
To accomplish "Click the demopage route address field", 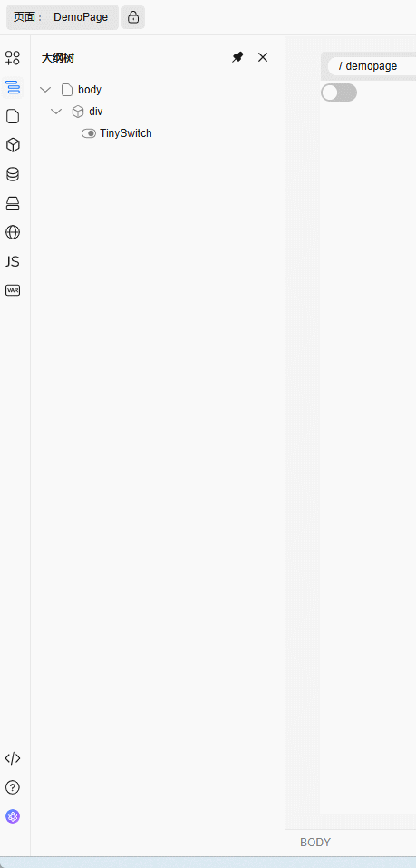I will (372, 66).
